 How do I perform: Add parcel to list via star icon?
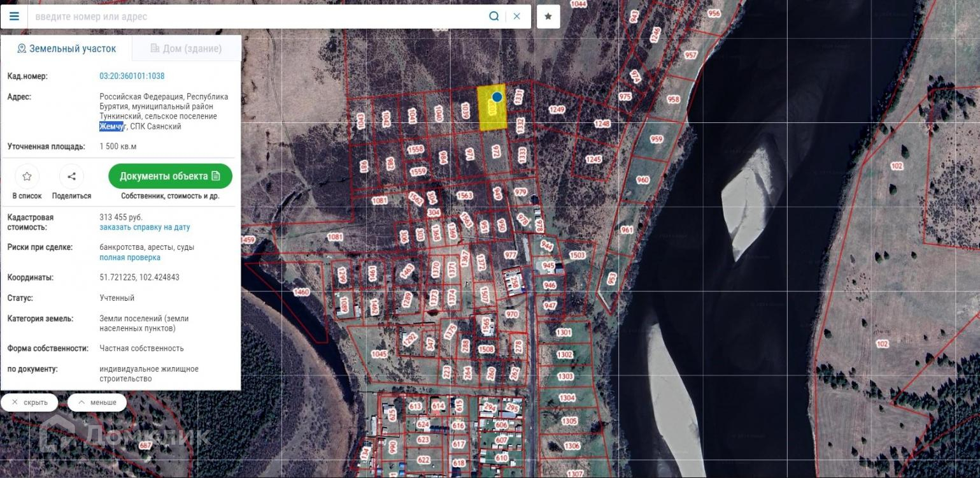(27, 177)
